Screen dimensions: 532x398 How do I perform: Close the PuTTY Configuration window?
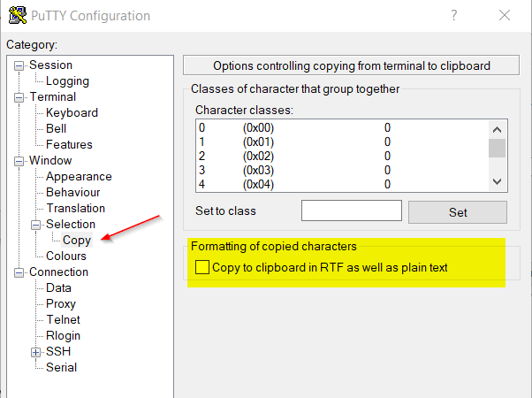[505, 15]
